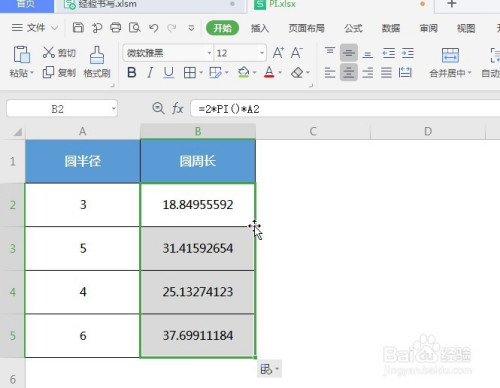The height and width of the screenshot is (388, 500).
Task: Toggle Underline formatting
Action: 169,72
